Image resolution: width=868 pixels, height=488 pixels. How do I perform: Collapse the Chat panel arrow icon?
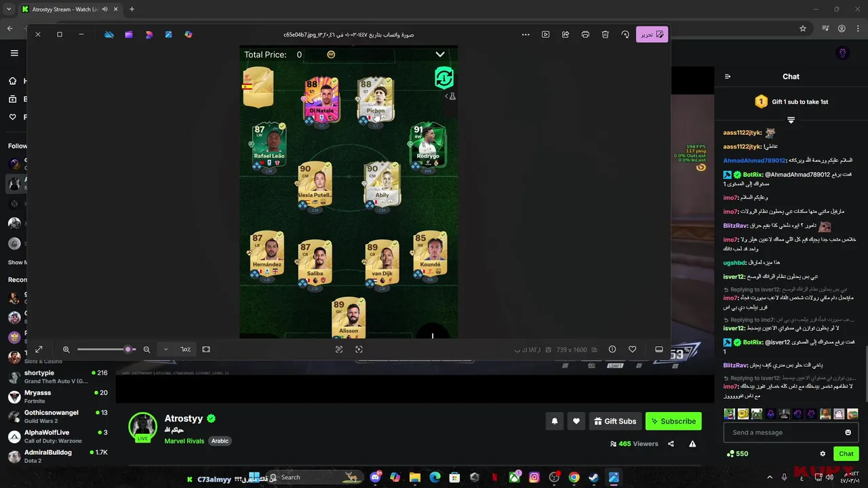(728, 77)
